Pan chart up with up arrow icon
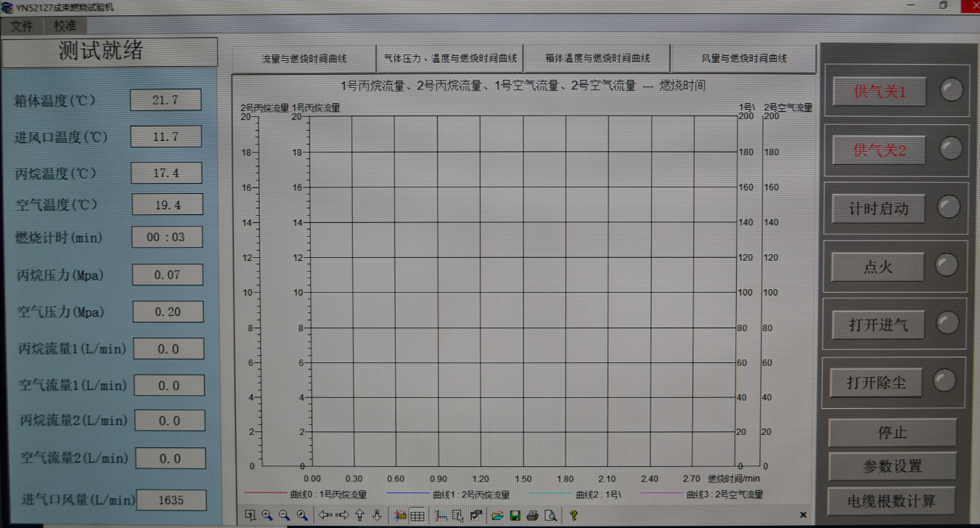This screenshot has height=528, width=980. pos(359,515)
